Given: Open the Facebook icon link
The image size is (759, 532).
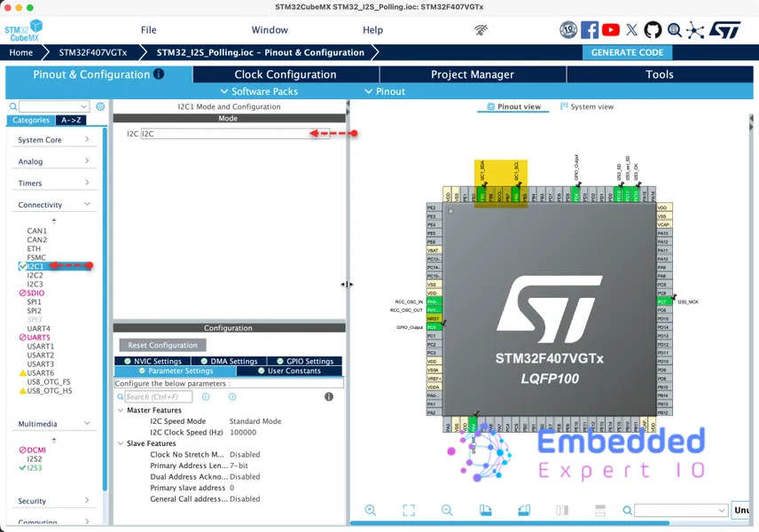Looking at the screenshot, I should 589,30.
